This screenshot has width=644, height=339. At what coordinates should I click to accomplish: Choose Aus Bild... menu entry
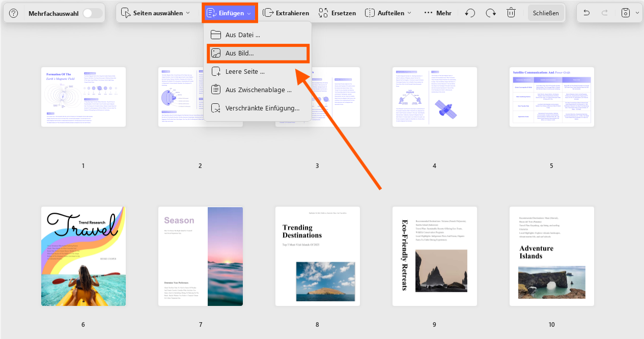point(258,53)
